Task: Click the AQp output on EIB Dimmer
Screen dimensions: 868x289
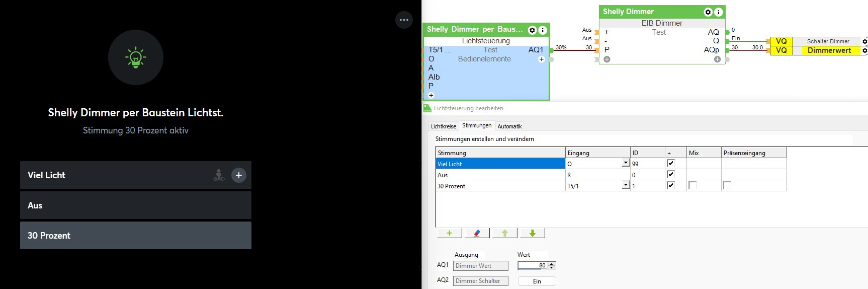Action: [711, 50]
